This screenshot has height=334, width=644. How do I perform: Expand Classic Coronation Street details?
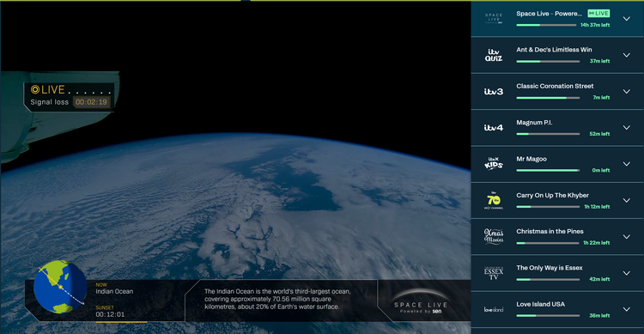tap(626, 92)
